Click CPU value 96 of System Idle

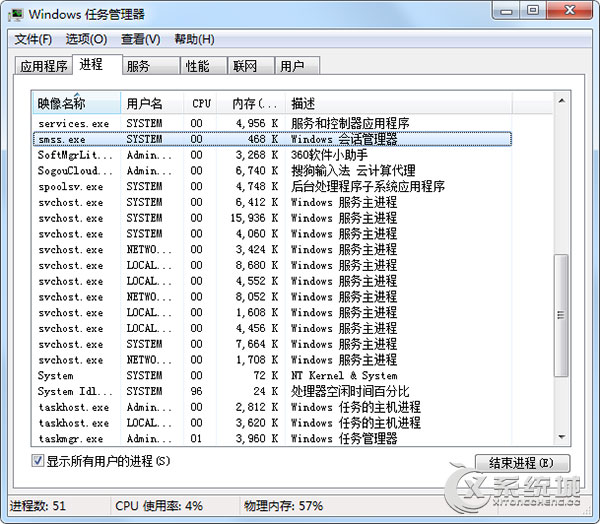(196, 391)
